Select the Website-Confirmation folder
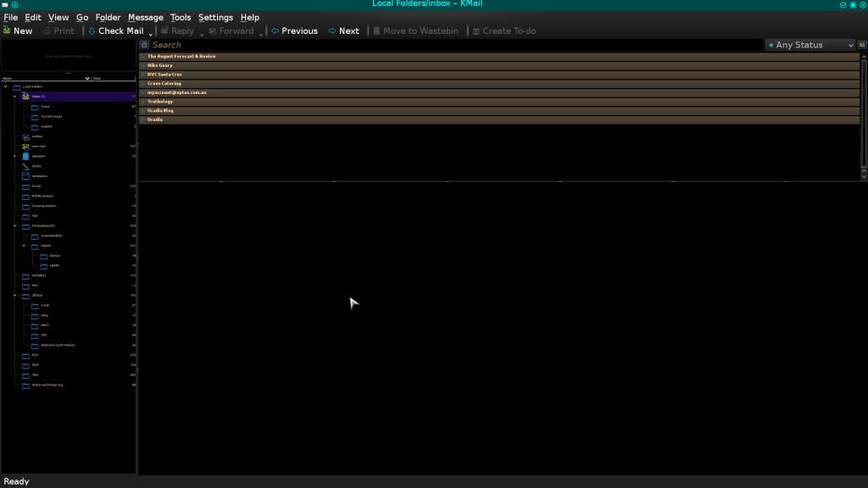This screenshot has width=868, height=488. coord(58,346)
